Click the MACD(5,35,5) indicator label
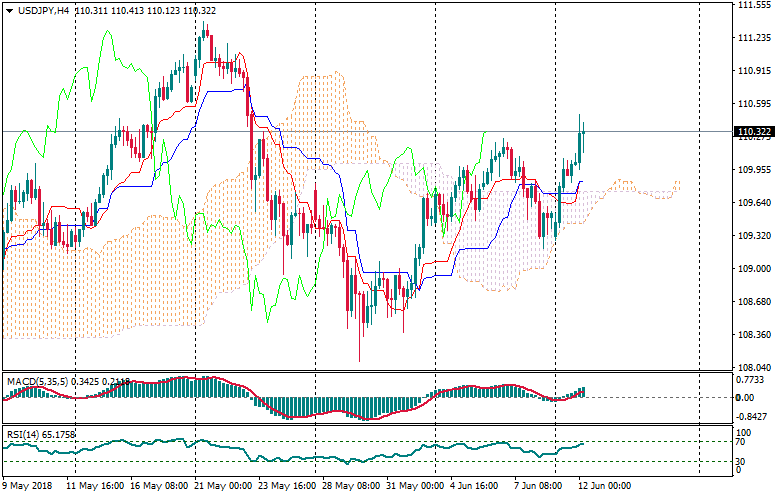 (x=37, y=382)
